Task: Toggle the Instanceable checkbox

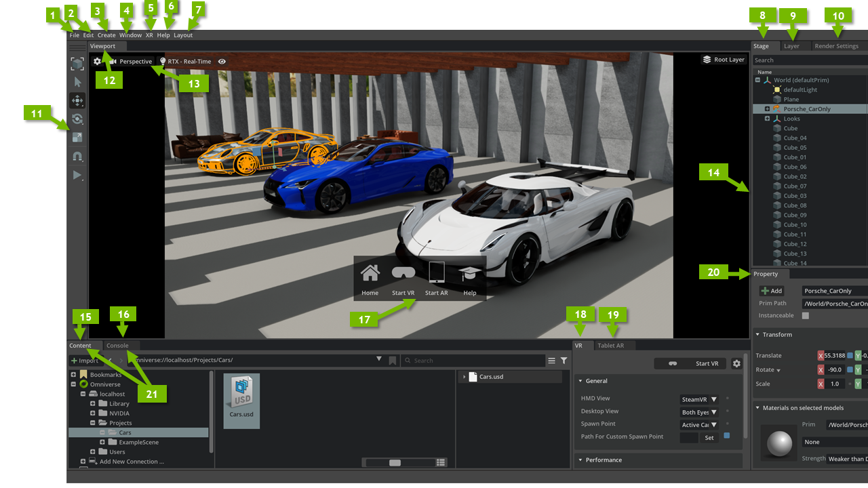Action: point(806,316)
